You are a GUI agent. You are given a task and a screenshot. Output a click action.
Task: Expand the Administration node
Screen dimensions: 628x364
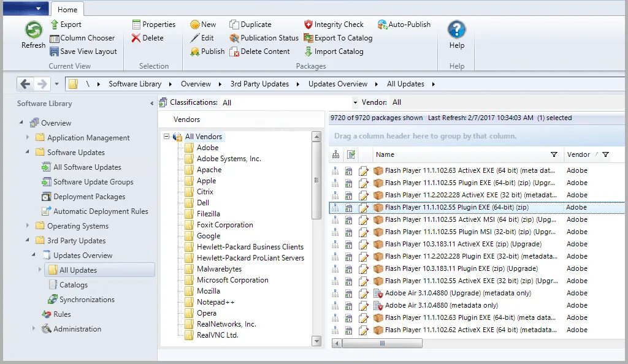(x=34, y=328)
